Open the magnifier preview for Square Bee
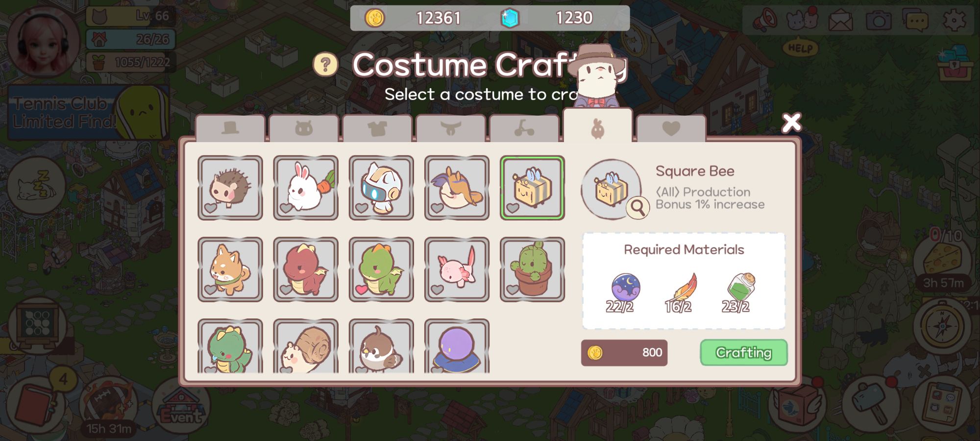 pyautogui.click(x=637, y=208)
